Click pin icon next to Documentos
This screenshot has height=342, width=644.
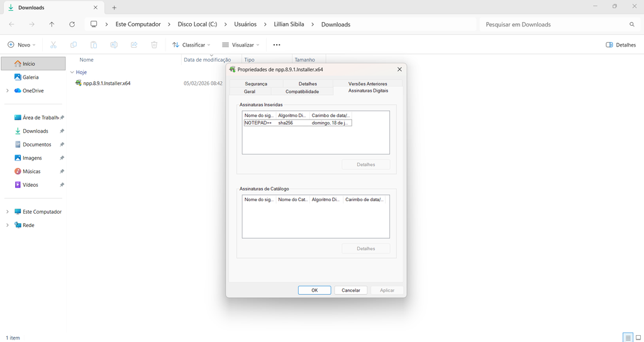click(x=62, y=145)
